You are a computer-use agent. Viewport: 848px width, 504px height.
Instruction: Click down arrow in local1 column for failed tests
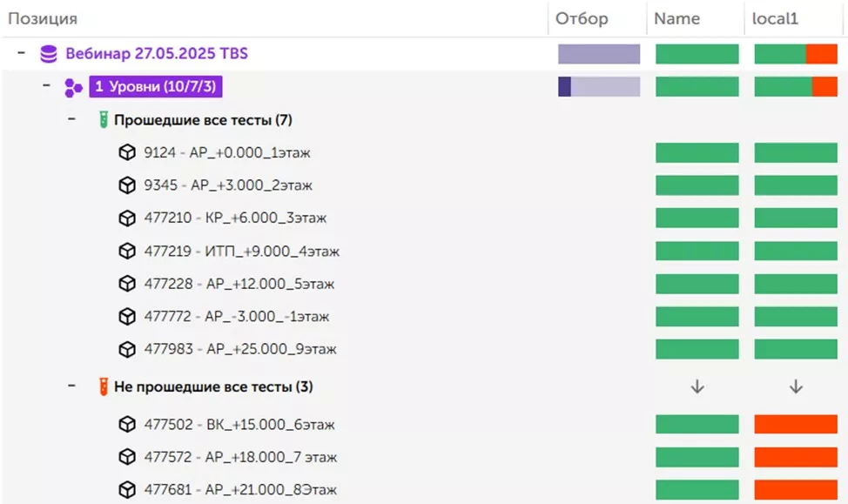tap(795, 387)
